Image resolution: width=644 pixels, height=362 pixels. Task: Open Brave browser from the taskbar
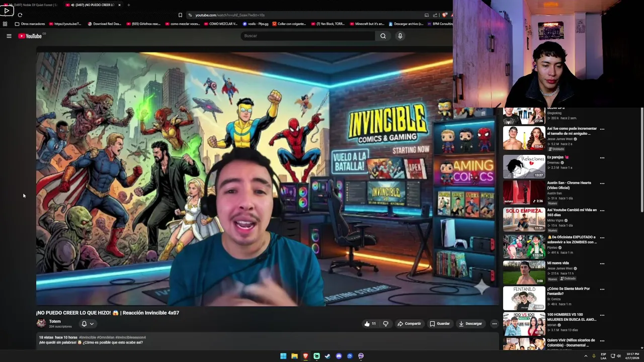(x=305, y=356)
